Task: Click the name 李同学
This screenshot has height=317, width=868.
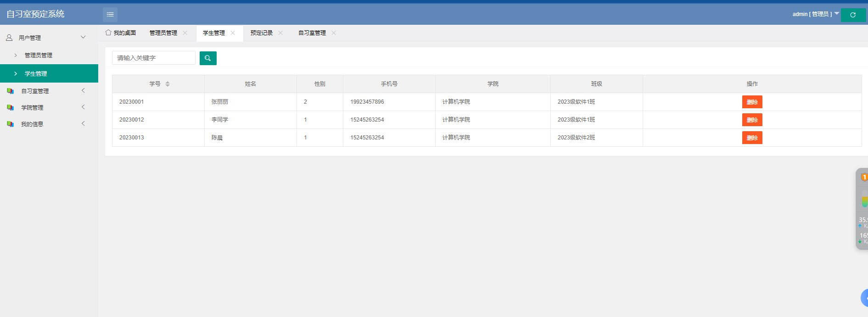Action: [220, 120]
